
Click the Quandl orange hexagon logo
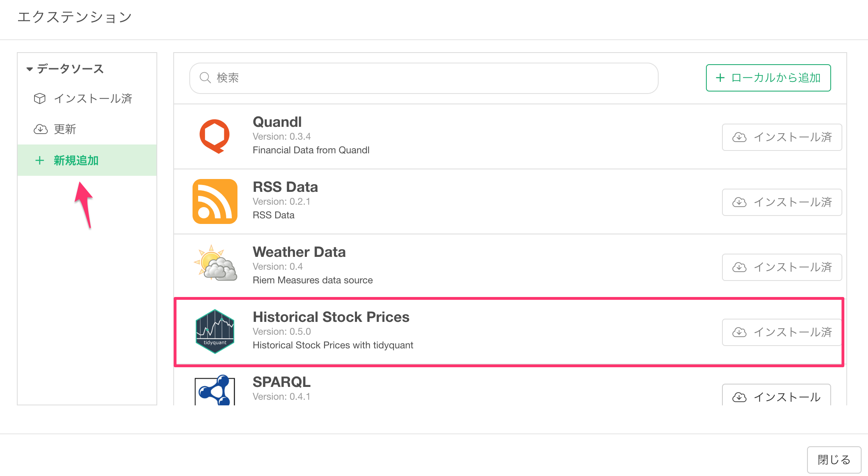click(x=215, y=136)
